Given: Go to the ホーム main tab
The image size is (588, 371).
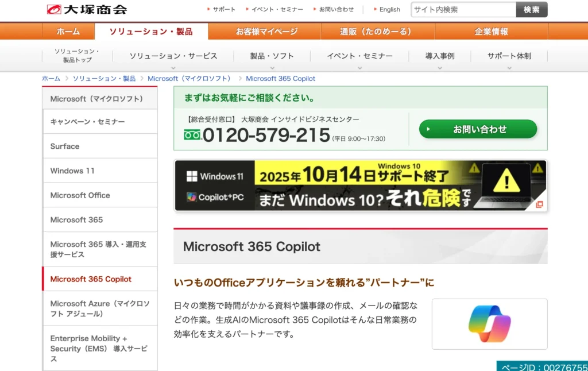Looking at the screenshot, I should pyautogui.click(x=68, y=32).
